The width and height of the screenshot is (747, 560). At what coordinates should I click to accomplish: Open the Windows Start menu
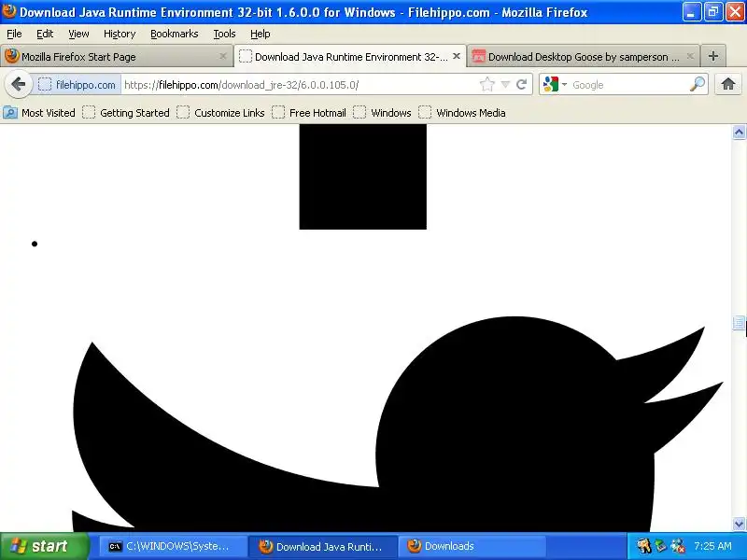pos(45,546)
